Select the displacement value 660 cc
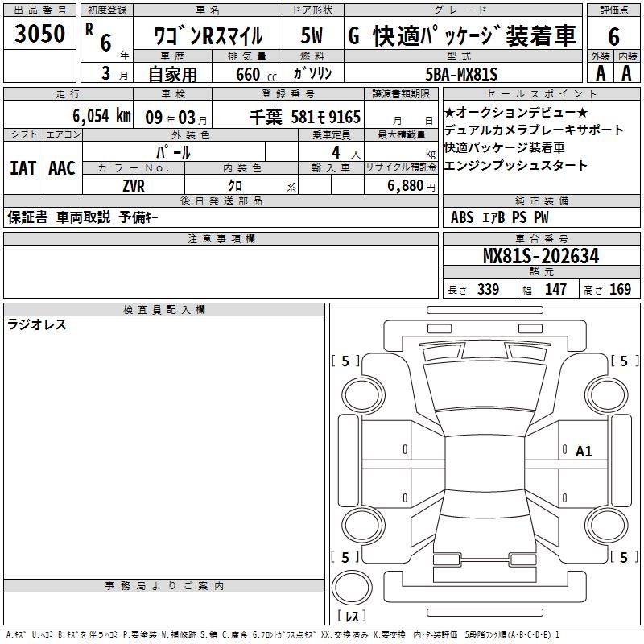644x644 pixels. 256,75
